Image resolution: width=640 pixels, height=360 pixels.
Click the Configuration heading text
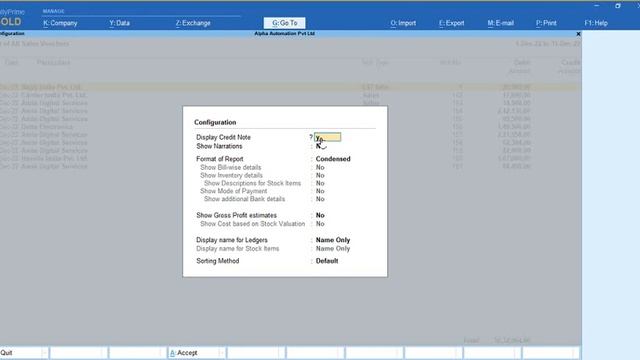coord(215,122)
